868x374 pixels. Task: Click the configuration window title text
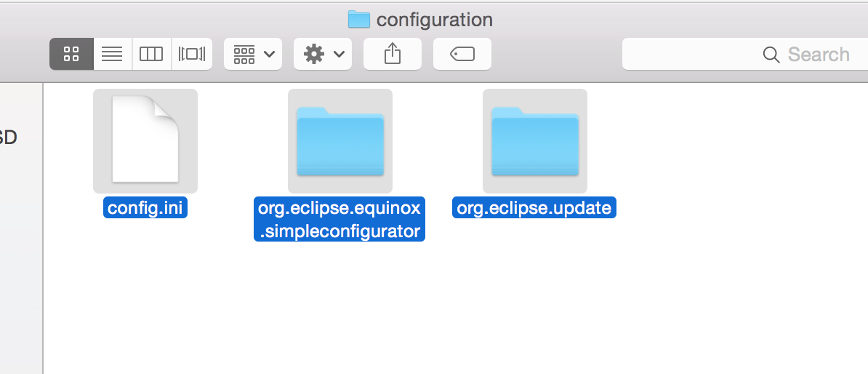(434, 20)
